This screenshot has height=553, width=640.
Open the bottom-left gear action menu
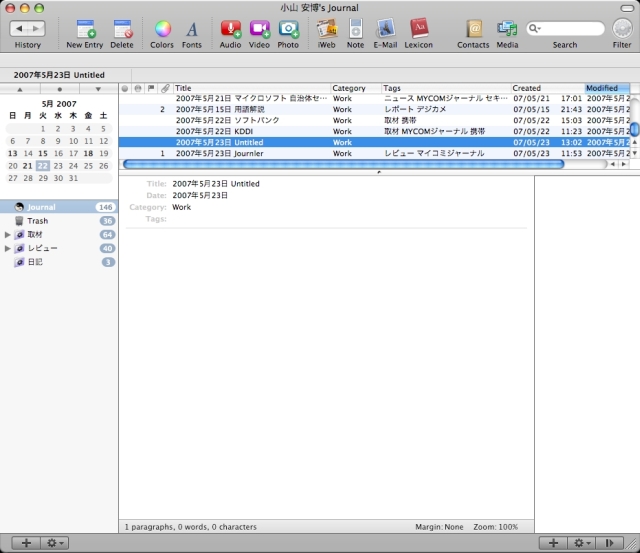55,543
